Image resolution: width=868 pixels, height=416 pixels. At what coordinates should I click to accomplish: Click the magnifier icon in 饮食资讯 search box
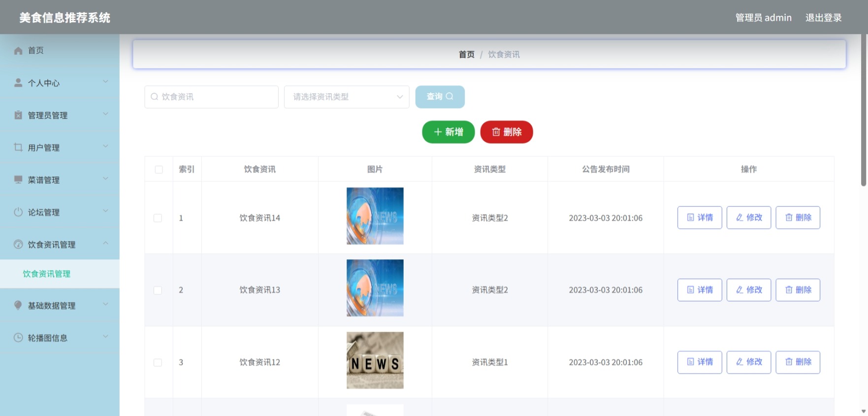pyautogui.click(x=155, y=97)
